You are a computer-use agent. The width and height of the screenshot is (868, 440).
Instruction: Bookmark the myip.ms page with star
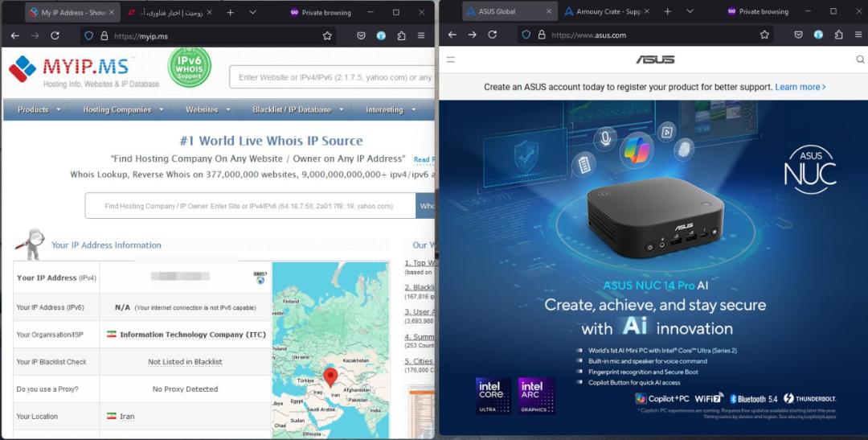[327, 35]
